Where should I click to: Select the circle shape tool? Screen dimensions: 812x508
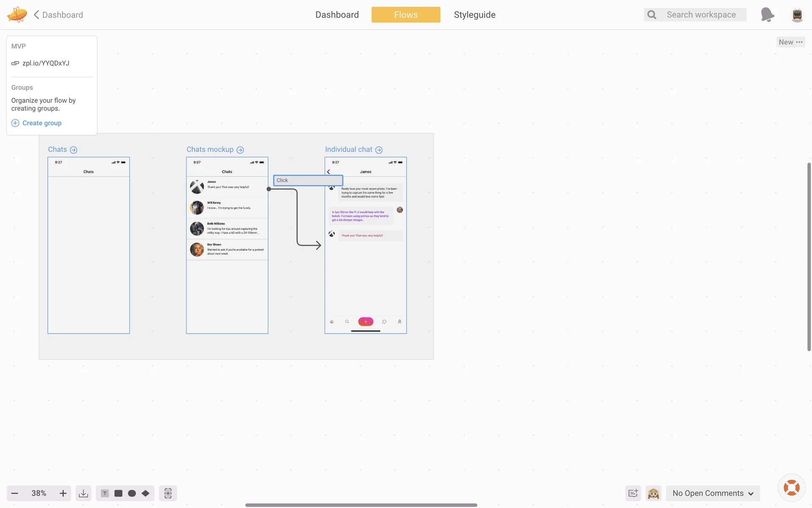tap(132, 493)
